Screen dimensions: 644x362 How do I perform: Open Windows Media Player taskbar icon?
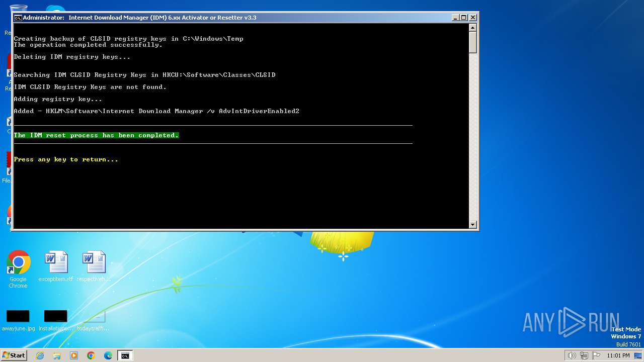coord(74,355)
